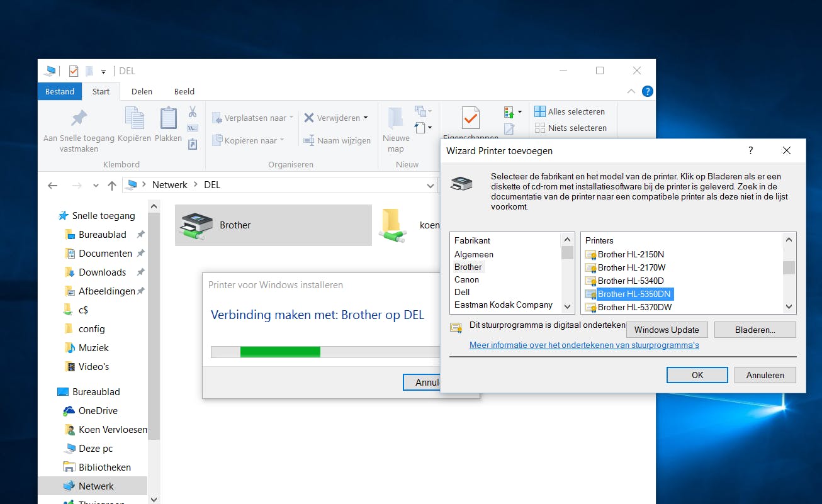Cancel the Printer toevoegen wizard with Annuleren

point(765,375)
